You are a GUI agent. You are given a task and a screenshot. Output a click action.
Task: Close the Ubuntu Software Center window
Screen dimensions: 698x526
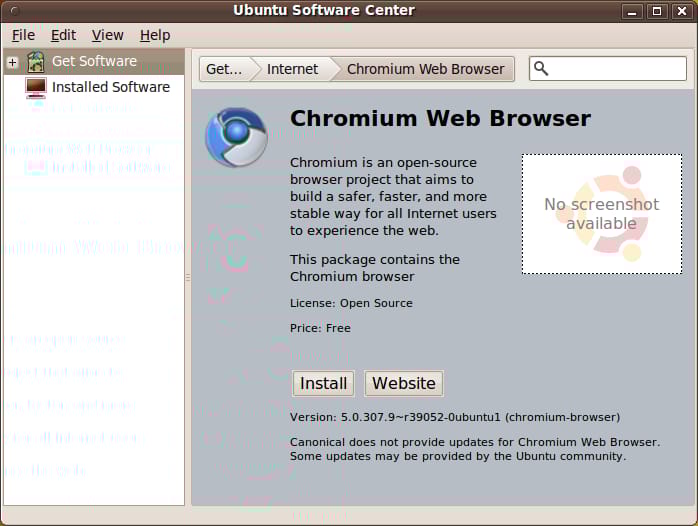(680, 11)
